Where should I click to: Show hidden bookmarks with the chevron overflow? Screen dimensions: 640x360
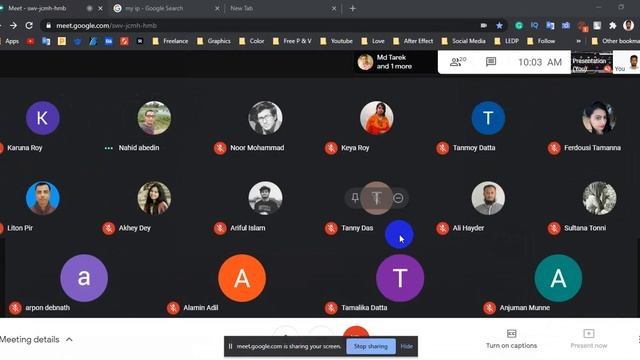click(578, 41)
